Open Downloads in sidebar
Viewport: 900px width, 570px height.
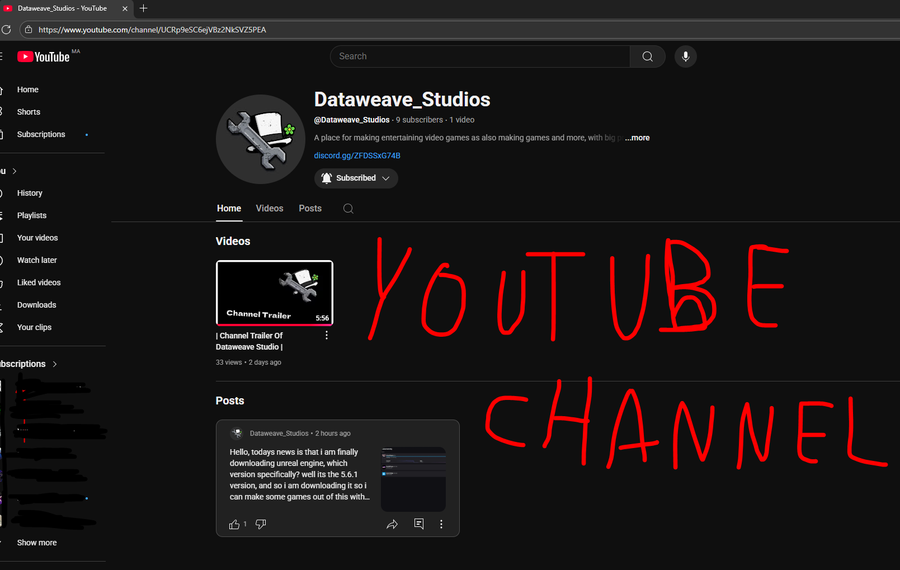pyautogui.click(x=36, y=305)
